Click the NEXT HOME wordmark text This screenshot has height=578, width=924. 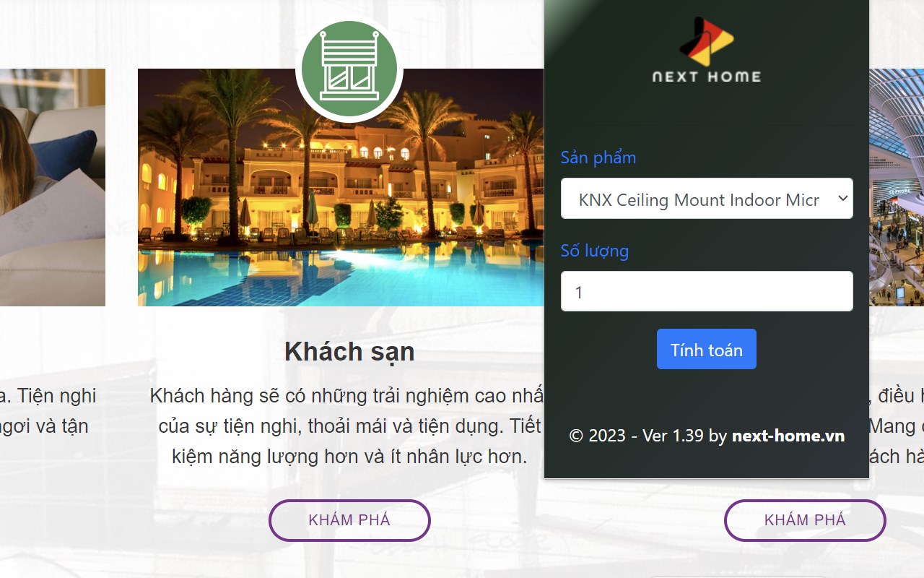(x=707, y=76)
